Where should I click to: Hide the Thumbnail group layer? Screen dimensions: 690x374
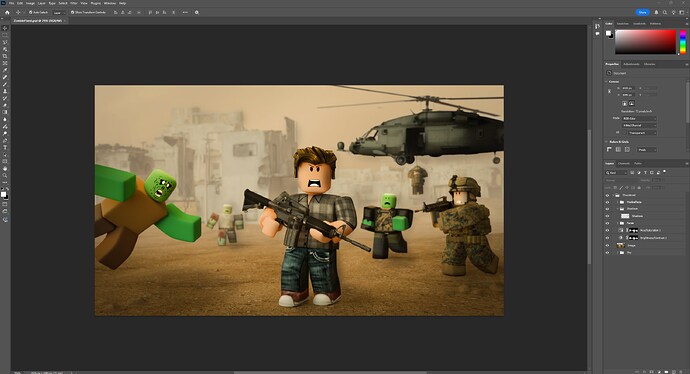607,195
